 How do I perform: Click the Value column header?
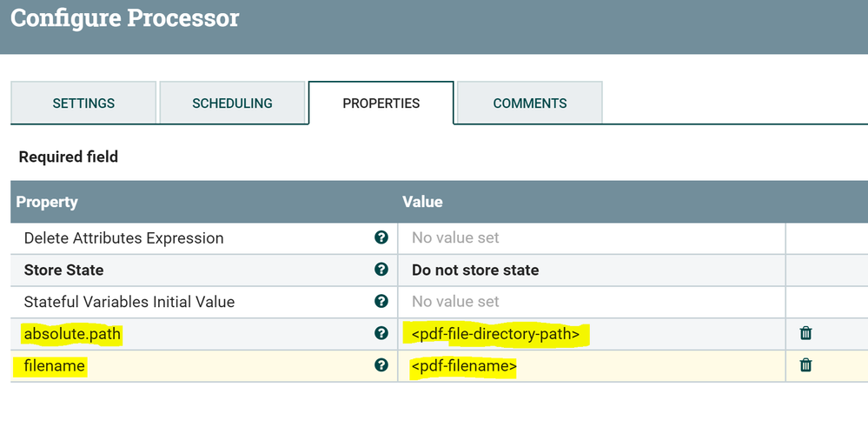point(422,202)
